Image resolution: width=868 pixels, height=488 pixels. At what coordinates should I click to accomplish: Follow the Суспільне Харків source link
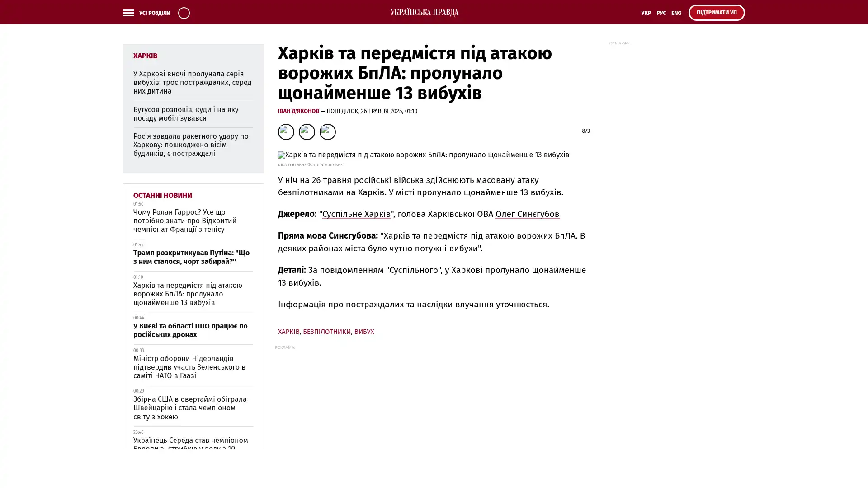356,214
